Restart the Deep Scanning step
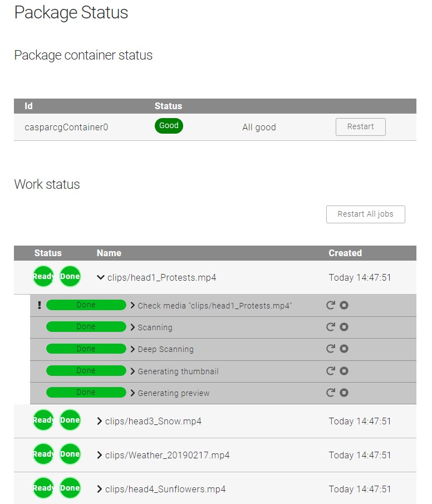Image resolution: width=432 pixels, height=504 pixels. (331, 349)
